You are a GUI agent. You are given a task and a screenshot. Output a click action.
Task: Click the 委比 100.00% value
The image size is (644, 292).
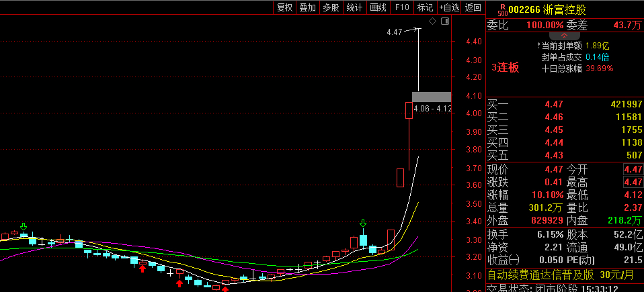[545, 26]
